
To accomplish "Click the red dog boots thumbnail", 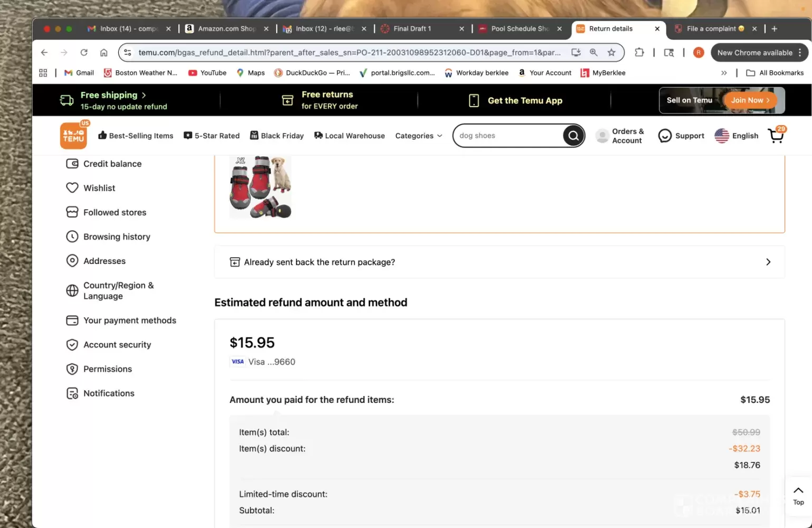I will tap(260, 187).
